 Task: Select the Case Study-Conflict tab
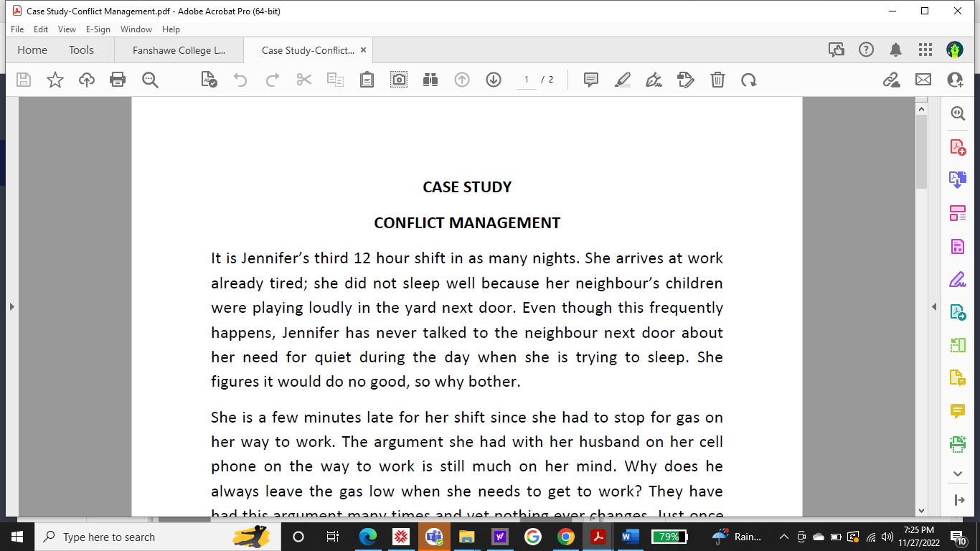(308, 50)
